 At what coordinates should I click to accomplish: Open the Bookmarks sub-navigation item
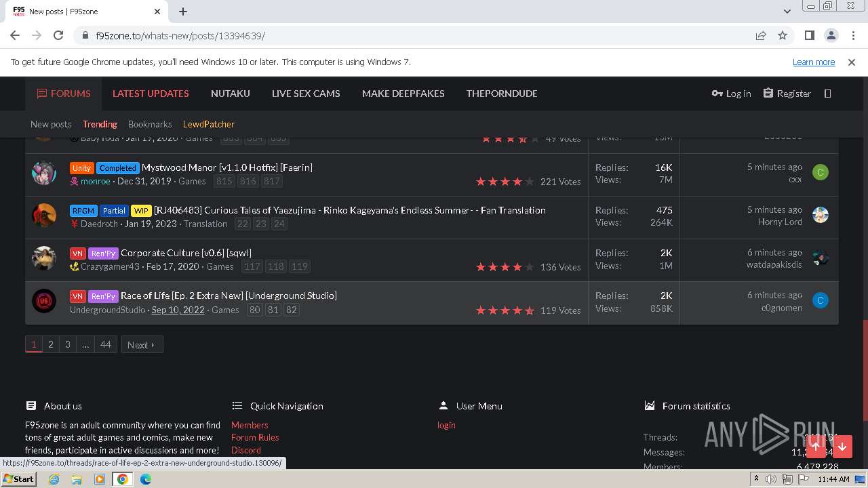point(150,124)
